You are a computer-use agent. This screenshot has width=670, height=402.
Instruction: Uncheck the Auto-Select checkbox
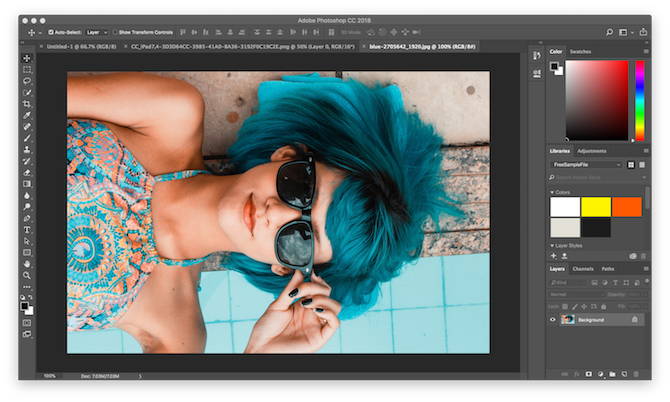pos(52,32)
